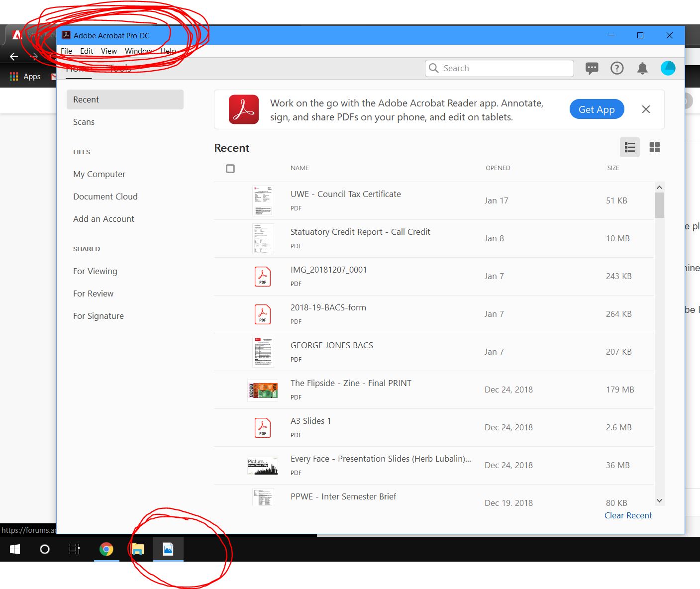Select IMG_20181207_0001 file name
The width and height of the screenshot is (700, 589).
coord(328,270)
